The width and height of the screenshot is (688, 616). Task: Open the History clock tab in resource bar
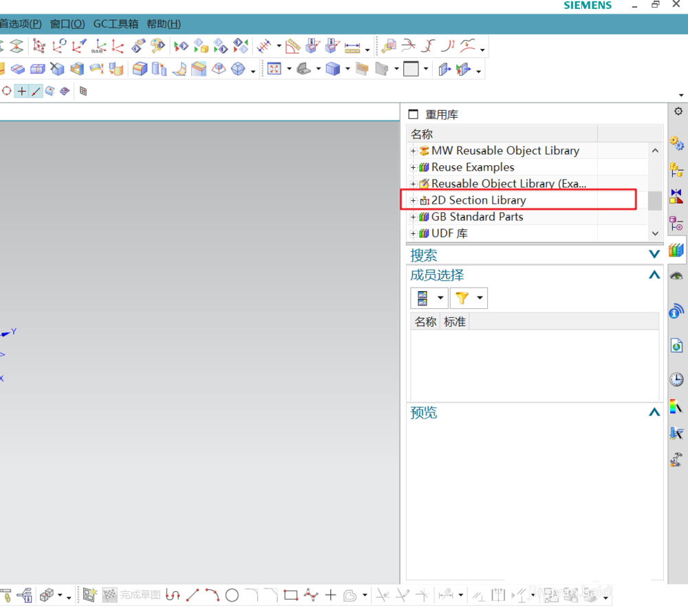click(676, 379)
